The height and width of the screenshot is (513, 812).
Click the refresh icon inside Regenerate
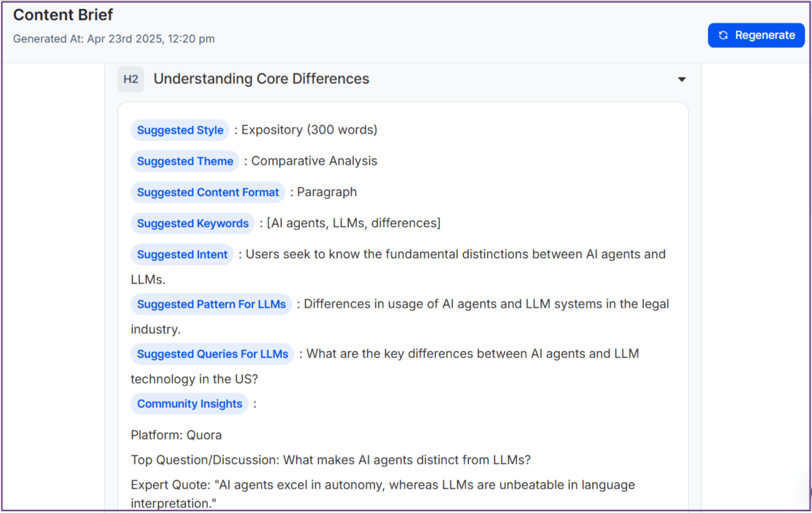pos(723,35)
